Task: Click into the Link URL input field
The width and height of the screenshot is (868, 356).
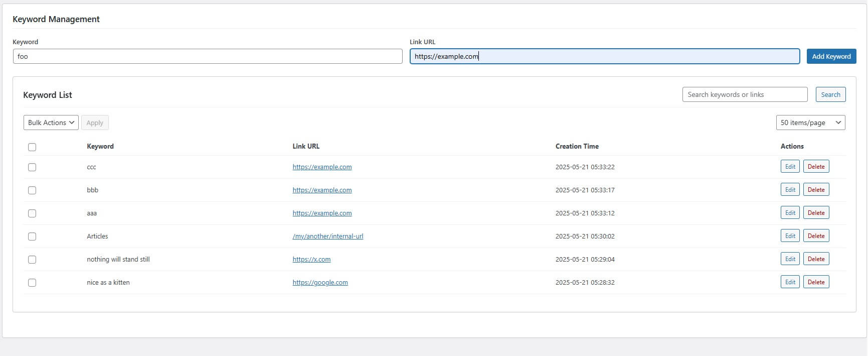Action: [x=605, y=56]
